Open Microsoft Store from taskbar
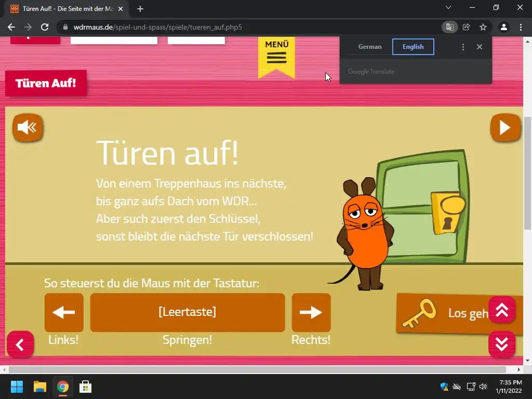The image size is (532, 399). tap(85, 387)
